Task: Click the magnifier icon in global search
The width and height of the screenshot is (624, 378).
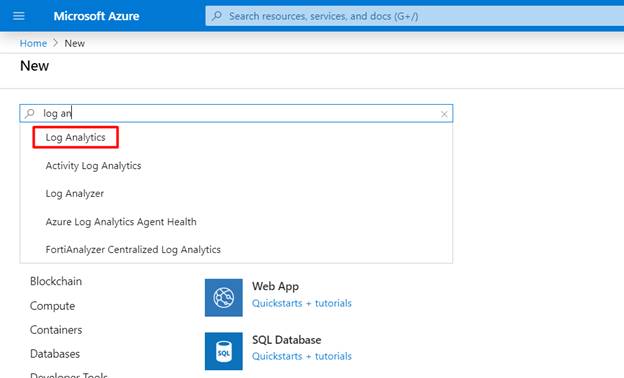Action: click(x=217, y=16)
